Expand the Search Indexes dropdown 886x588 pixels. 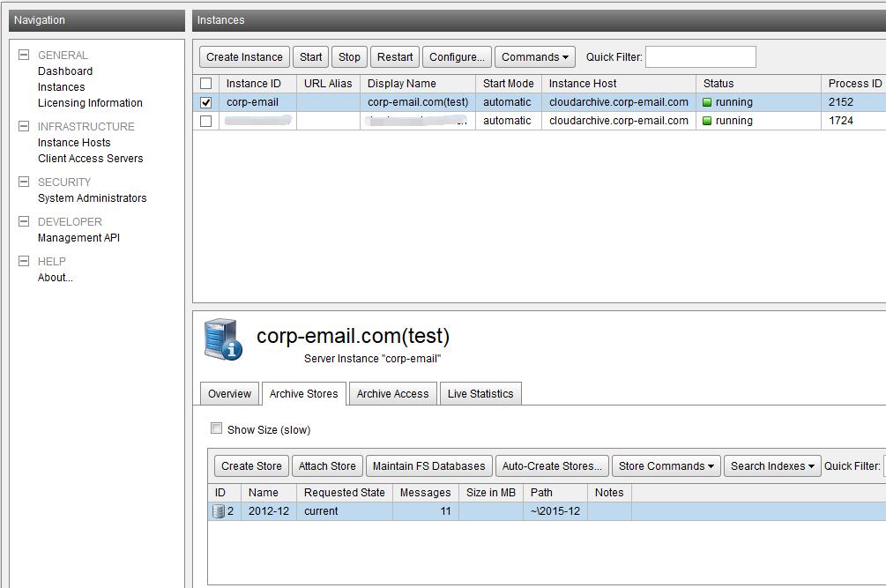click(x=771, y=466)
